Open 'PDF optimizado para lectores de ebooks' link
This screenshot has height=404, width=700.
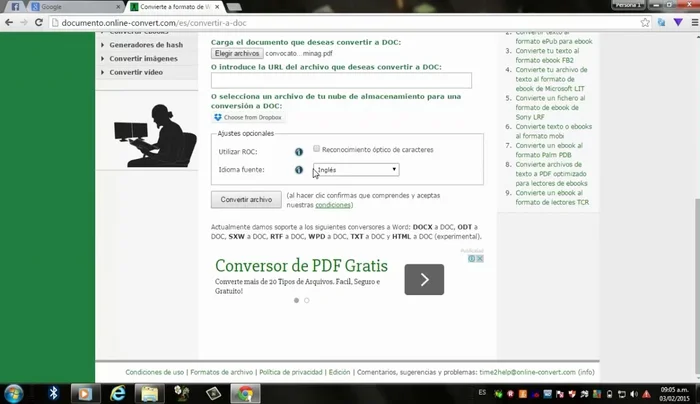tap(551, 174)
